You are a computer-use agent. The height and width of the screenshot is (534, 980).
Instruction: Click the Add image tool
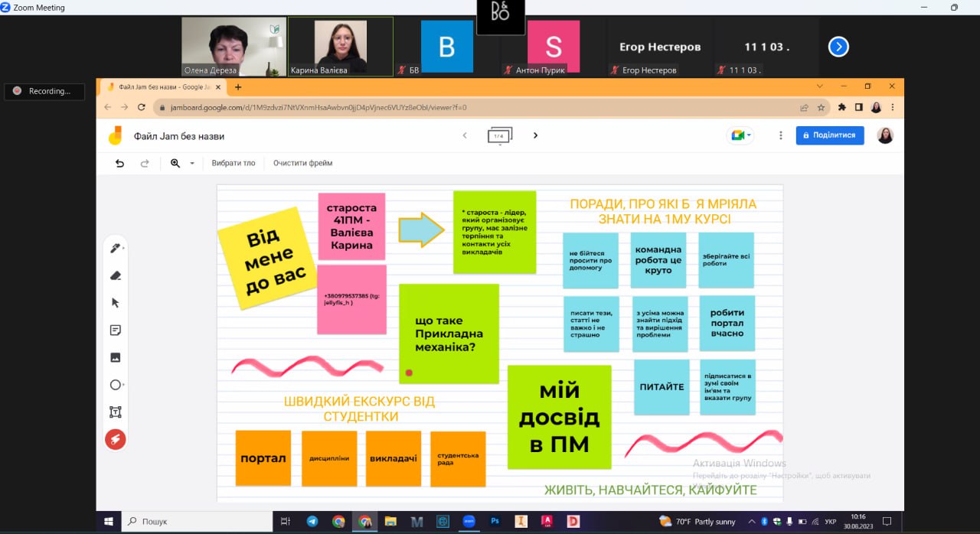tap(116, 357)
